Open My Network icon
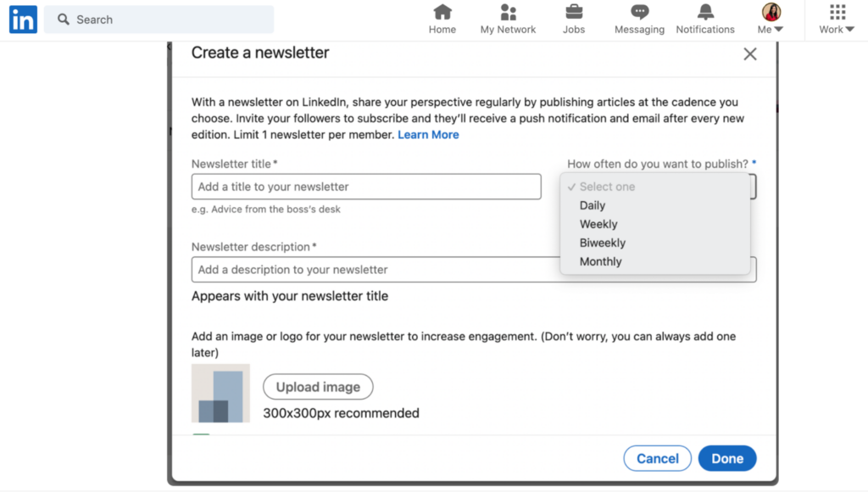The width and height of the screenshot is (868, 498). [508, 12]
